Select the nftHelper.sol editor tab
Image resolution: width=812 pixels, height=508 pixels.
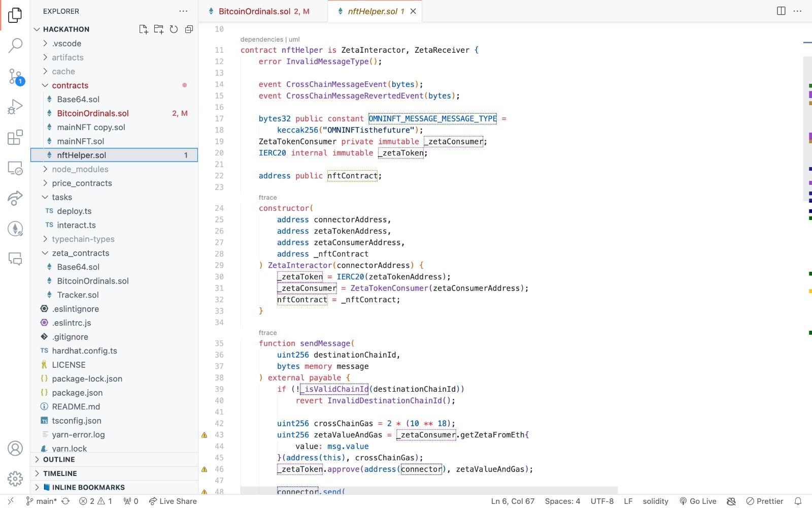pos(375,11)
